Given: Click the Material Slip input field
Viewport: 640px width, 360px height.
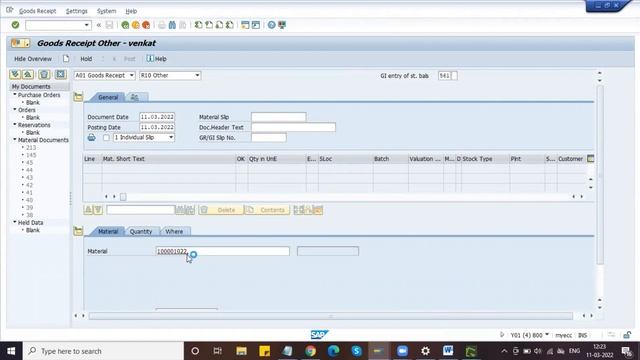Looking at the screenshot, I should click(279, 117).
